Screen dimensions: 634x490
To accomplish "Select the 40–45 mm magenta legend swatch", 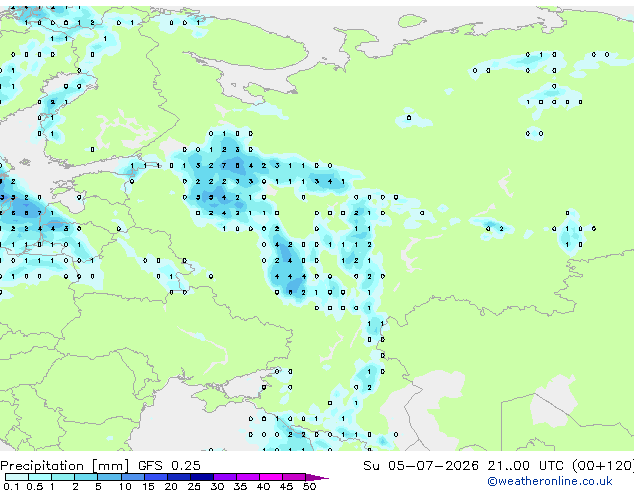I will coord(271,477).
